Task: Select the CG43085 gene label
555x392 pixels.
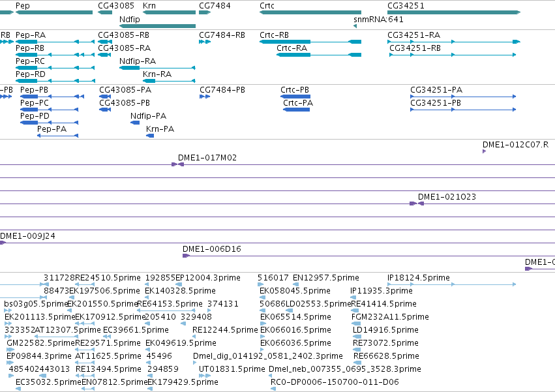Action: [116, 6]
